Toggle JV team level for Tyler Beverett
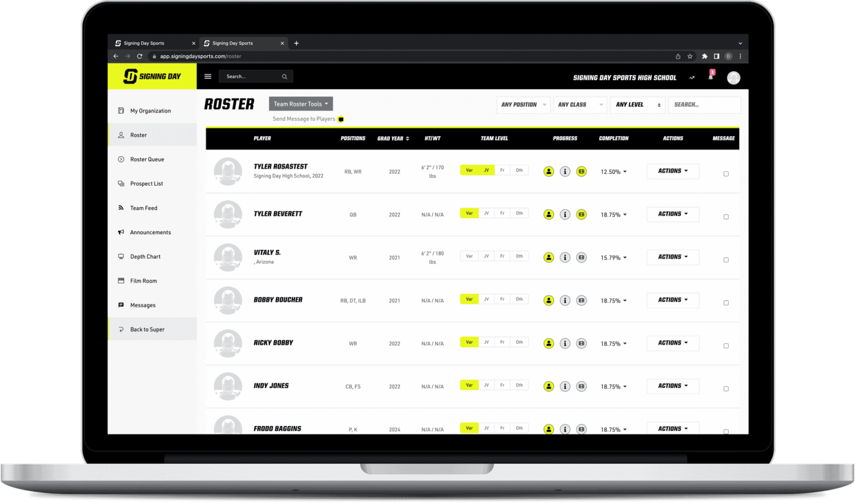The image size is (855, 504). pyautogui.click(x=486, y=213)
